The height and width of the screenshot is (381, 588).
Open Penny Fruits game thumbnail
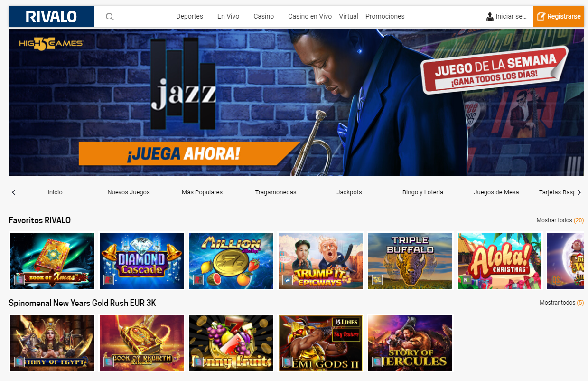click(x=231, y=343)
